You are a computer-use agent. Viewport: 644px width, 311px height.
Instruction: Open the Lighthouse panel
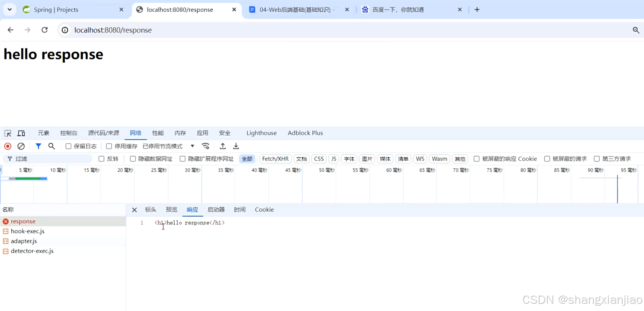click(x=262, y=133)
